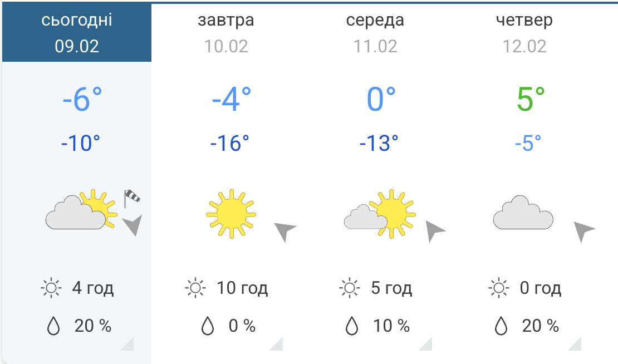Image resolution: width=618 pixels, height=364 pixels.
Task: Open the "четвер 12.02" day tab
Action: tap(524, 32)
